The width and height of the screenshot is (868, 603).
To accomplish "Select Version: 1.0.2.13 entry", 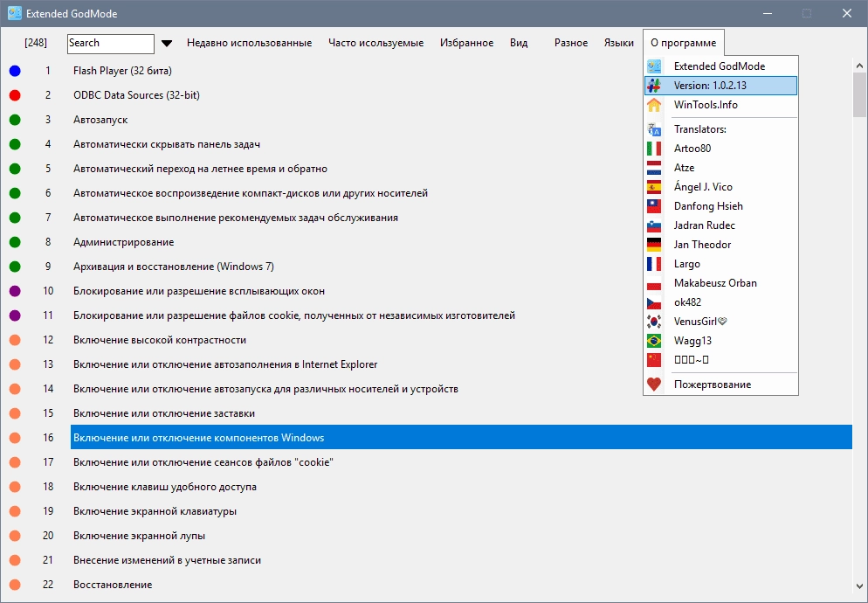I will tap(720, 86).
